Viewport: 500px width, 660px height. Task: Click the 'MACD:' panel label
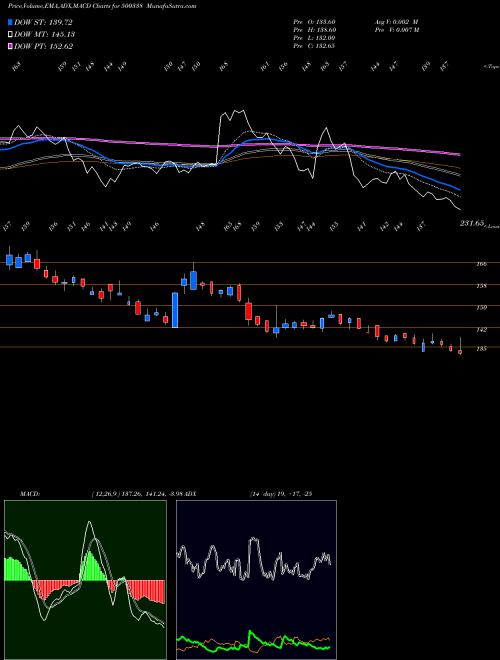[x=29, y=494]
